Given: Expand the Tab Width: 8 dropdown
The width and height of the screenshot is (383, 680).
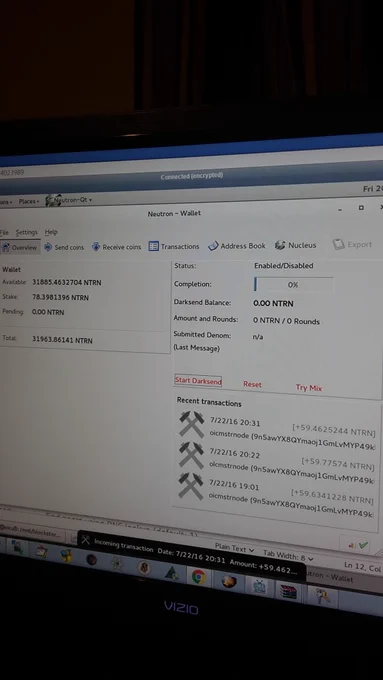Looking at the screenshot, I should (x=288, y=555).
